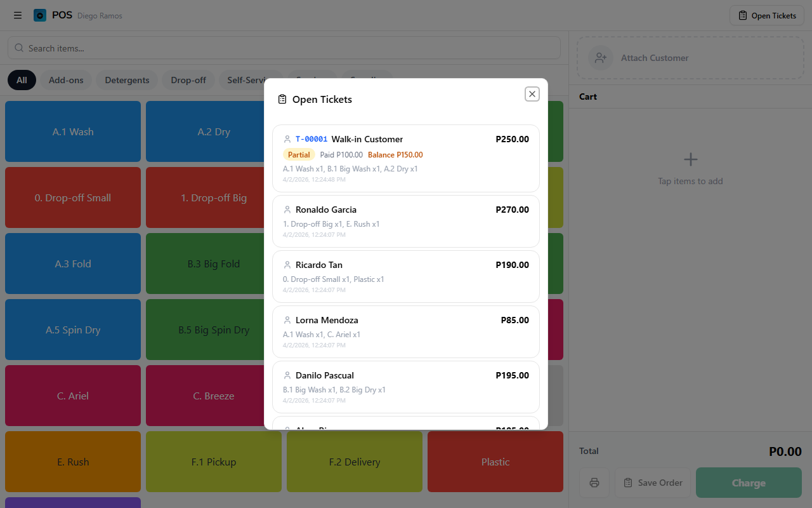Open Lorna Mendoza's P85.00 ticket
812x508 pixels.
pyautogui.click(x=405, y=331)
